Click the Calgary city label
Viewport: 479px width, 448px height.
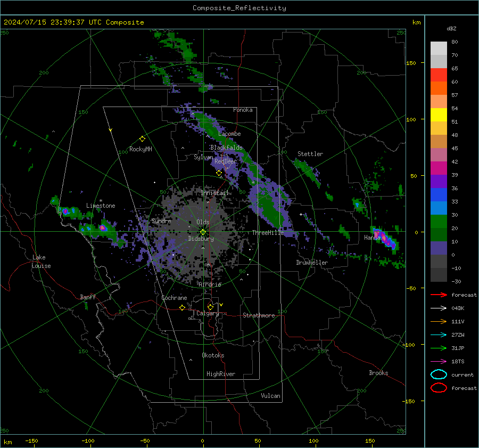pyautogui.click(x=208, y=313)
